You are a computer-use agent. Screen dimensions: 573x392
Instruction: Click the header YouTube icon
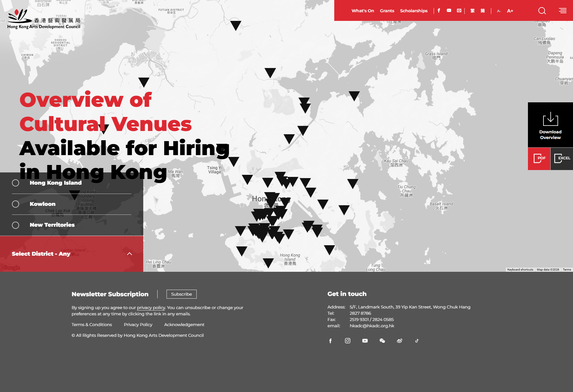(x=449, y=10)
